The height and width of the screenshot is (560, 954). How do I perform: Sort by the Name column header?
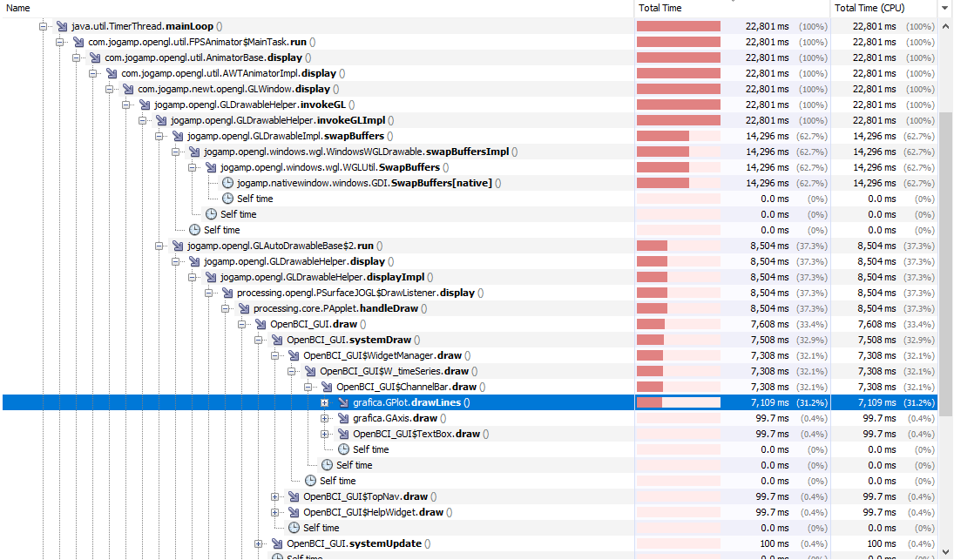click(x=314, y=8)
